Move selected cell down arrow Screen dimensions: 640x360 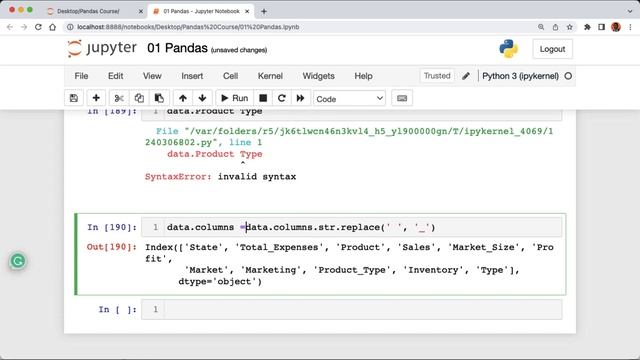pos(202,98)
